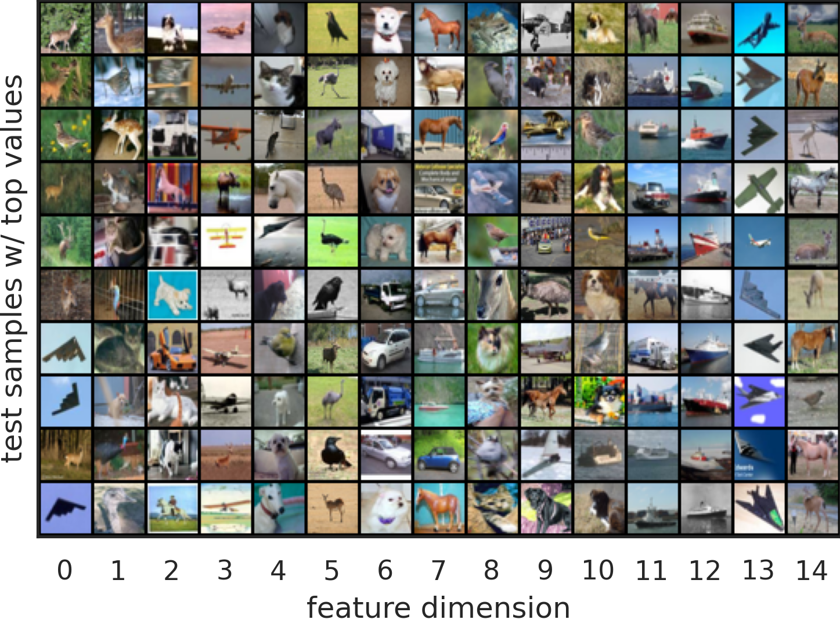Viewport: 840px width, 623px height.
Task: Click the pink carousel horse image
Action: [x=172, y=188]
